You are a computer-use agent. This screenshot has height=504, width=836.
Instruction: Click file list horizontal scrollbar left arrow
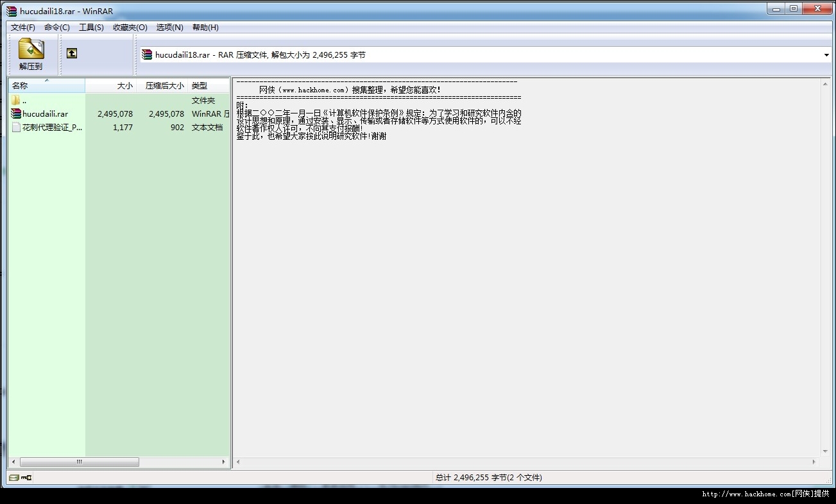(14, 462)
